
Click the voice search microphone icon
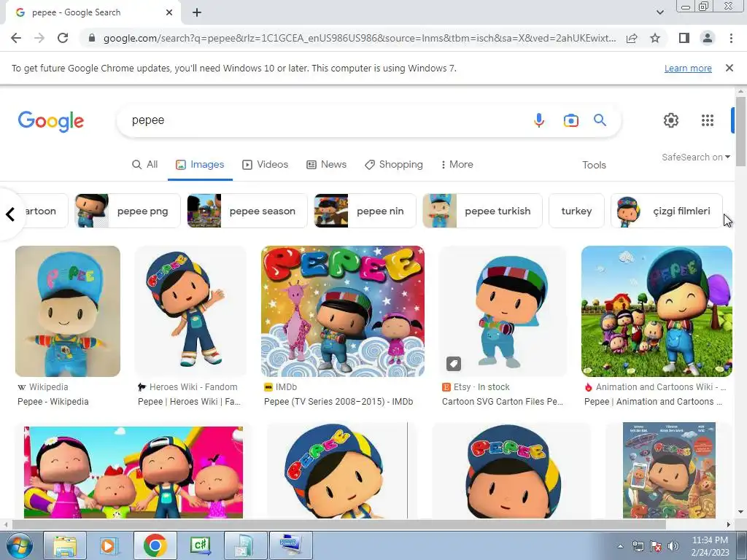tap(539, 120)
